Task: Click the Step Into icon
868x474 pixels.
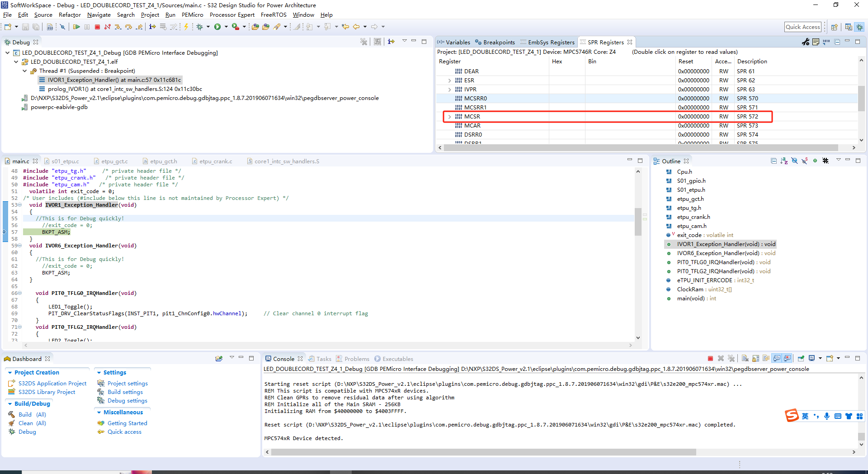Action: 118,27
